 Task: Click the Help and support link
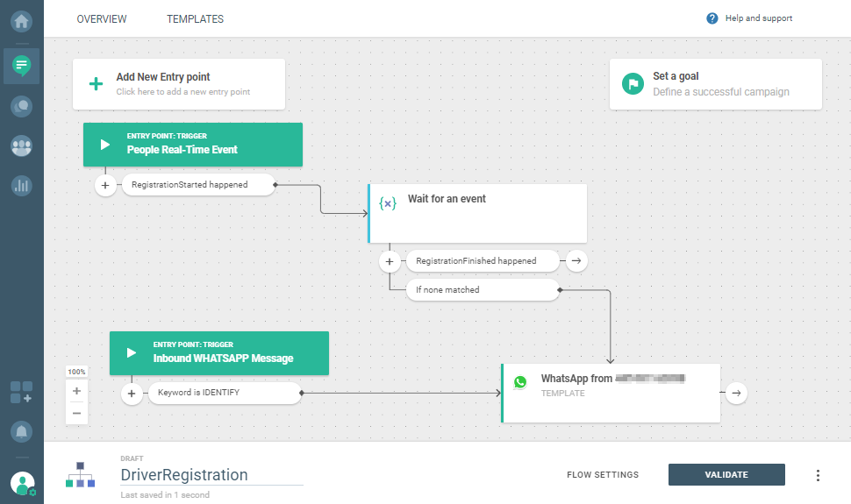coord(749,18)
